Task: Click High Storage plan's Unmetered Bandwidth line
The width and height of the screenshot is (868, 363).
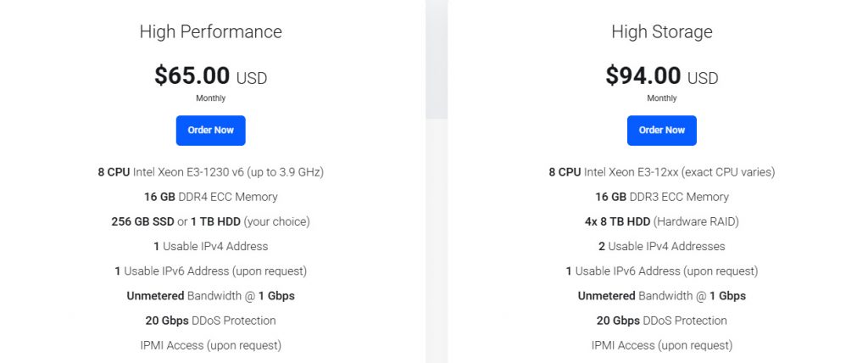Action: (x=661, y=296)
